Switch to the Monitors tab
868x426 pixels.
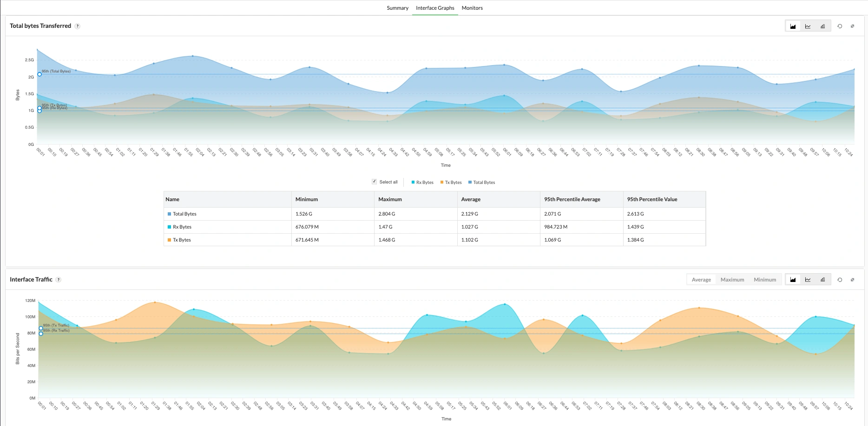[x=472, y=8]
